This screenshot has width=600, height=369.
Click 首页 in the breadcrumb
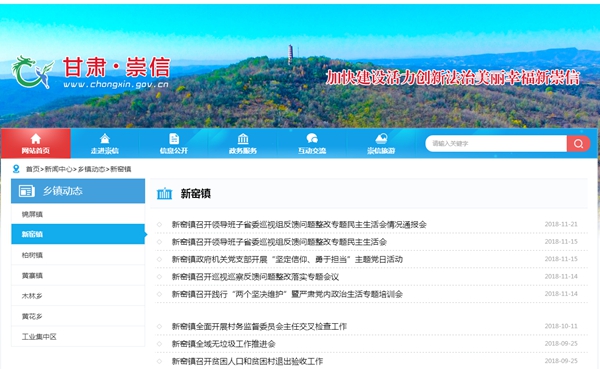33,169
